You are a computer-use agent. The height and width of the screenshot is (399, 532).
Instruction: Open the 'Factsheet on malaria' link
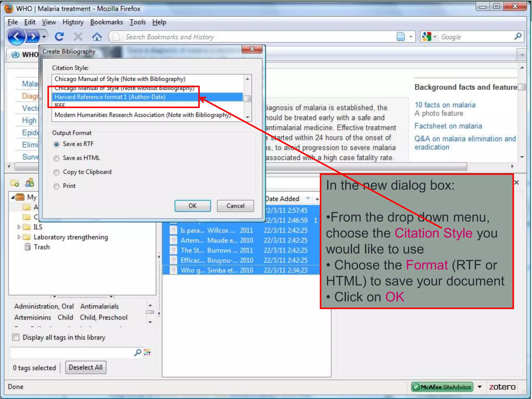click(448, 126)
